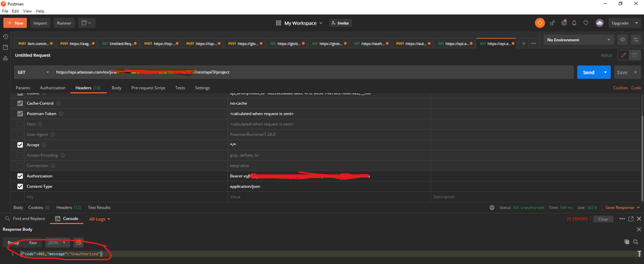Close the console panel
644x264 pixels.
(x=639, y=219)
